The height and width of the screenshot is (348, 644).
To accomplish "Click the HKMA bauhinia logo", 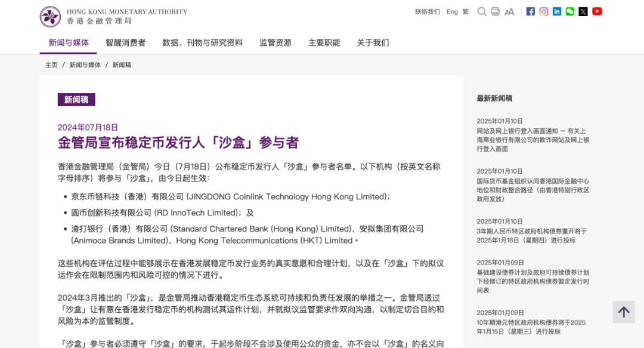I will (x=50, y=17).
